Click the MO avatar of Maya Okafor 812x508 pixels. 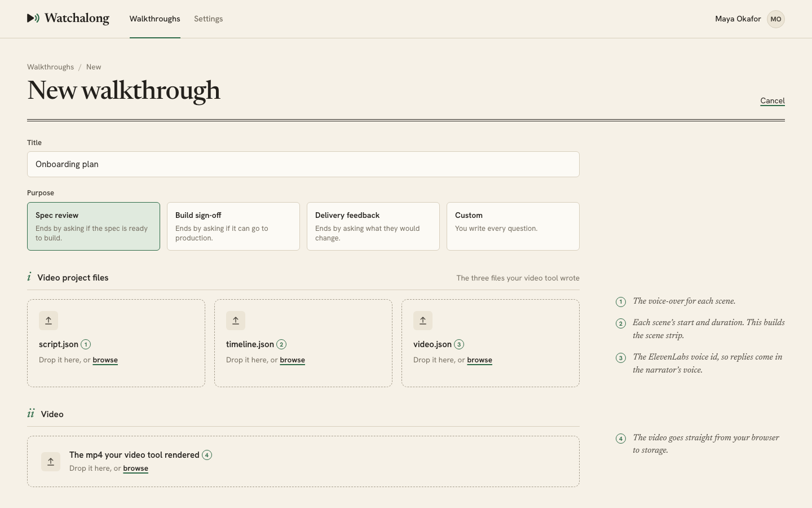(x=776, y=19)
